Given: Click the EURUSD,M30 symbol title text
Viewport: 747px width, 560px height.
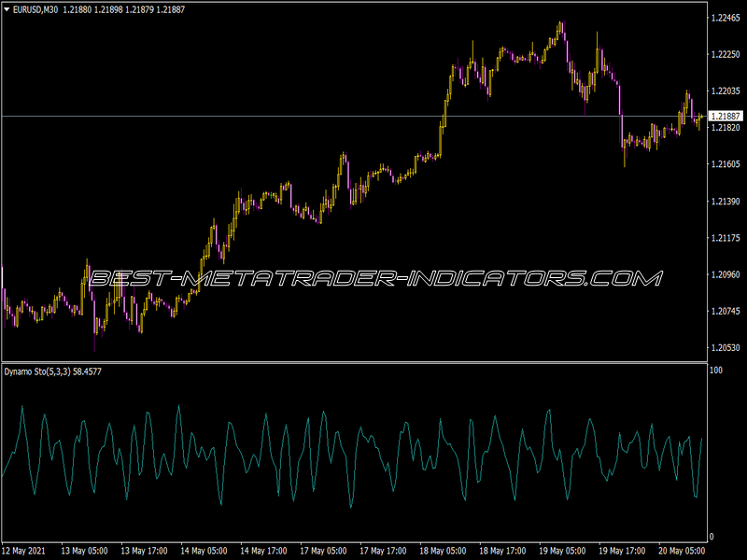Looking at the screenshot, I should pos(35,9).
